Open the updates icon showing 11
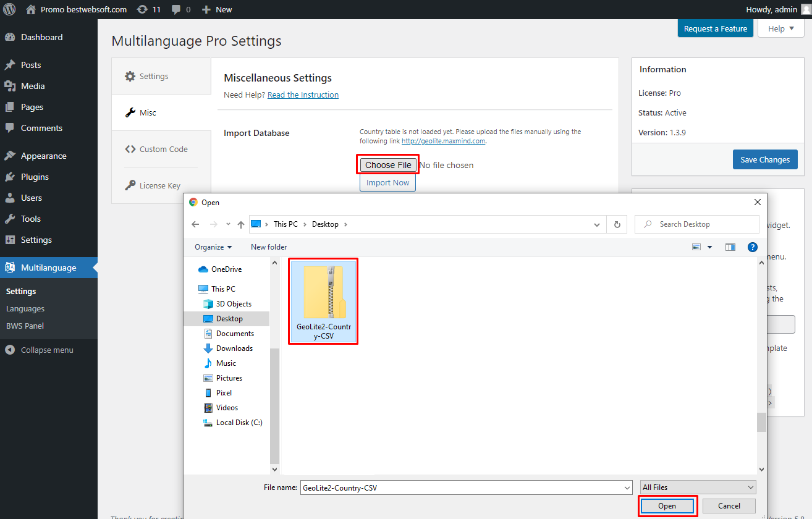Viewport: 812px width, 519px height. [148, 9]
